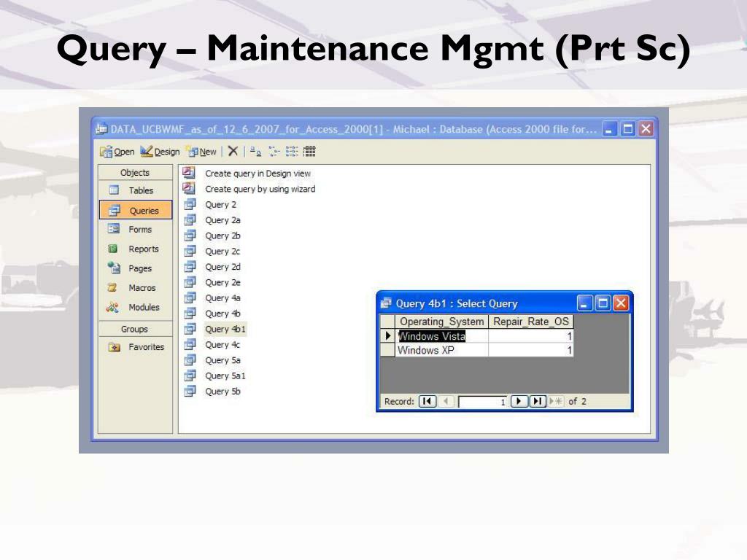The image size is (747, 560).
Task: Click the Design toolbar button
Action: pos(160,152)
